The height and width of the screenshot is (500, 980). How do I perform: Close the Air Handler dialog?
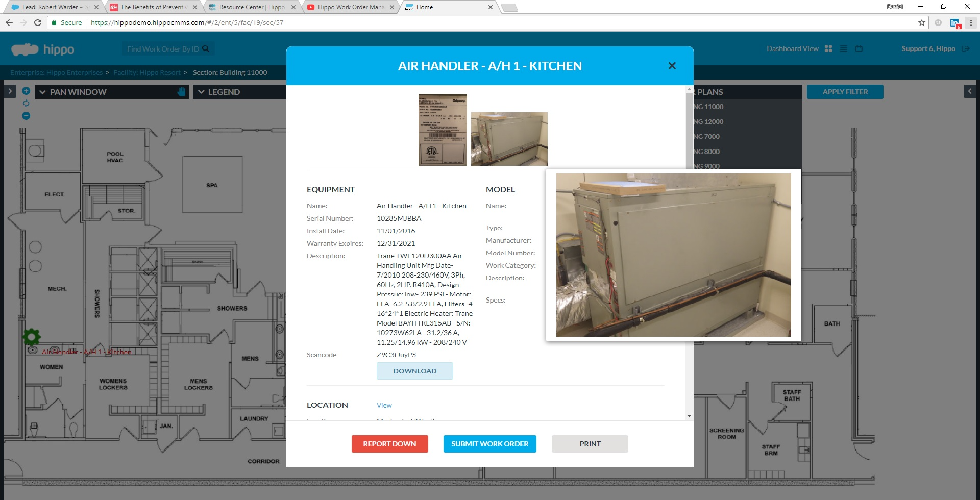tap(672, 66)
